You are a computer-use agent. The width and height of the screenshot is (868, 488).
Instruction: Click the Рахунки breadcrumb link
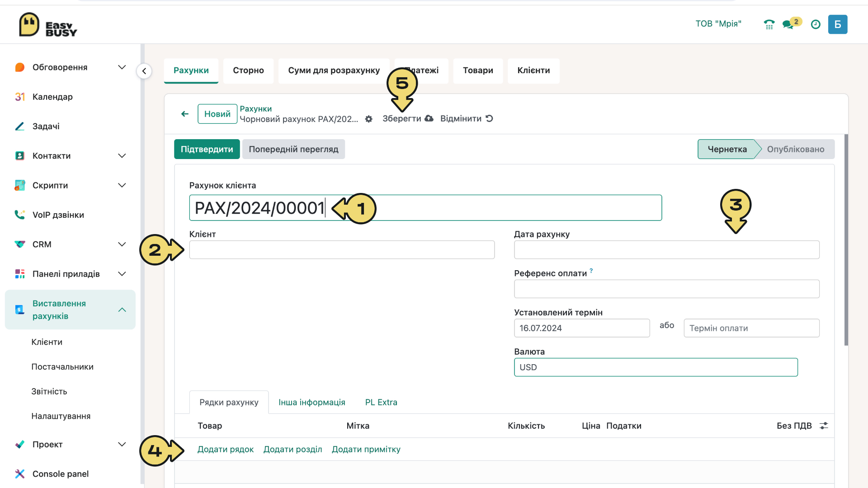point(255,108)
